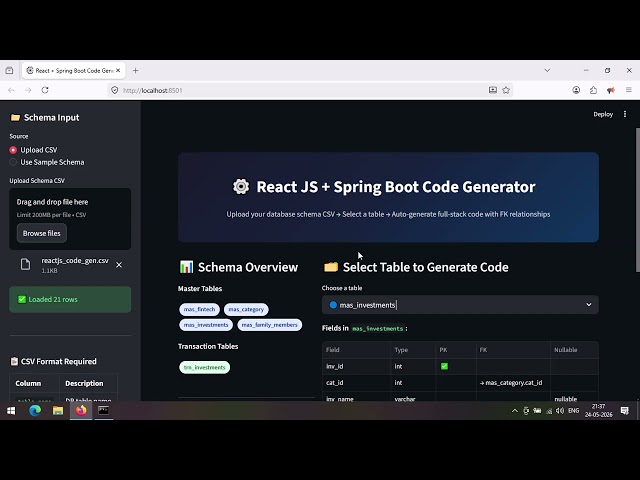The image size is (640, 480).
Task: Click the page vertical scrollbar
Action: (638, 200)
